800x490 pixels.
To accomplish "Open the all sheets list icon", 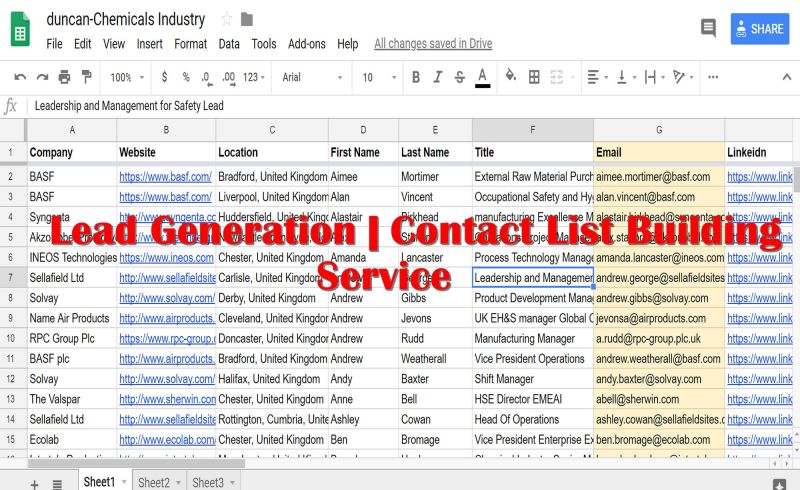I will point(57,484).
